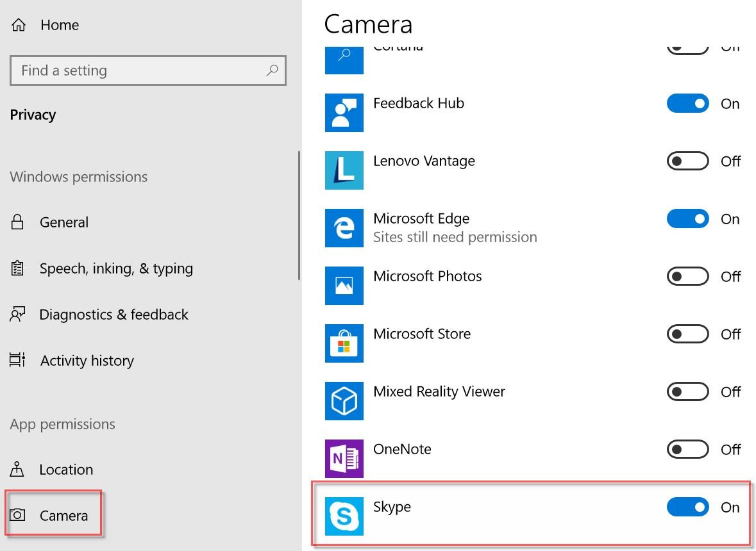756x551 pixels.
Task: Click the General lock icon
Action: [x=17, y=222]
